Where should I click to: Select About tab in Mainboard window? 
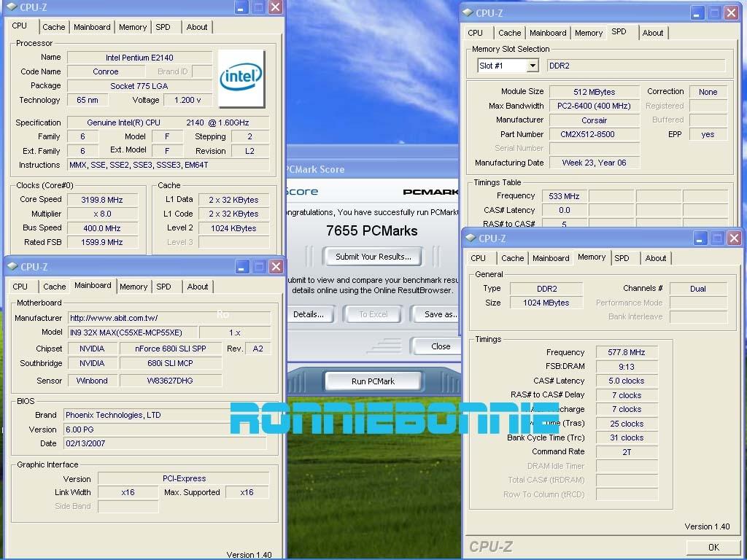tap(198, 287)
